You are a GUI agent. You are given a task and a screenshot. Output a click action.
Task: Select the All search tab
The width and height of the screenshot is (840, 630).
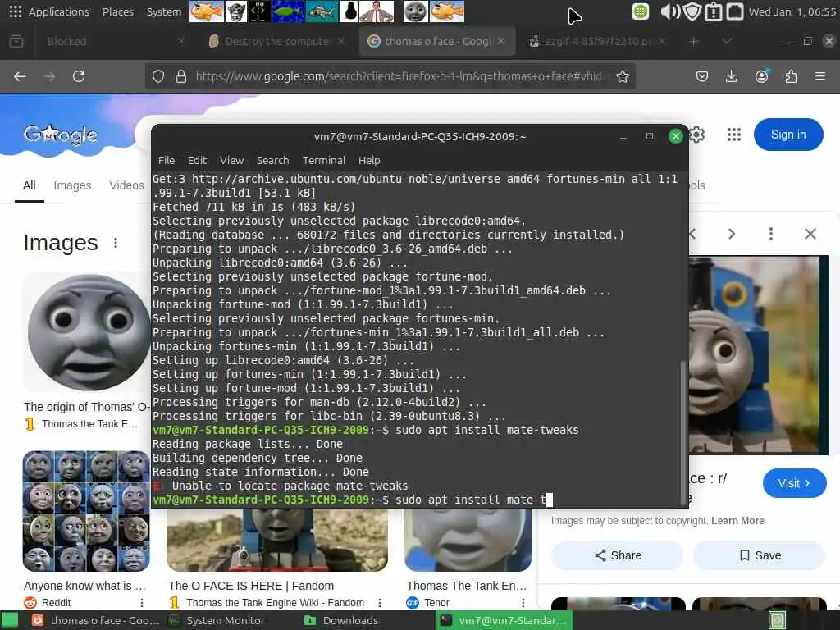(30, 185)
